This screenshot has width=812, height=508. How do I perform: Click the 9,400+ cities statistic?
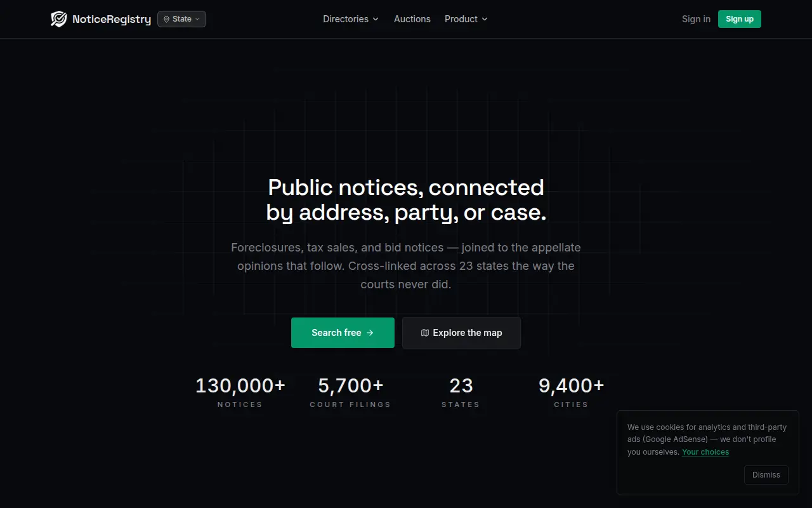click(x=571, y=392)
